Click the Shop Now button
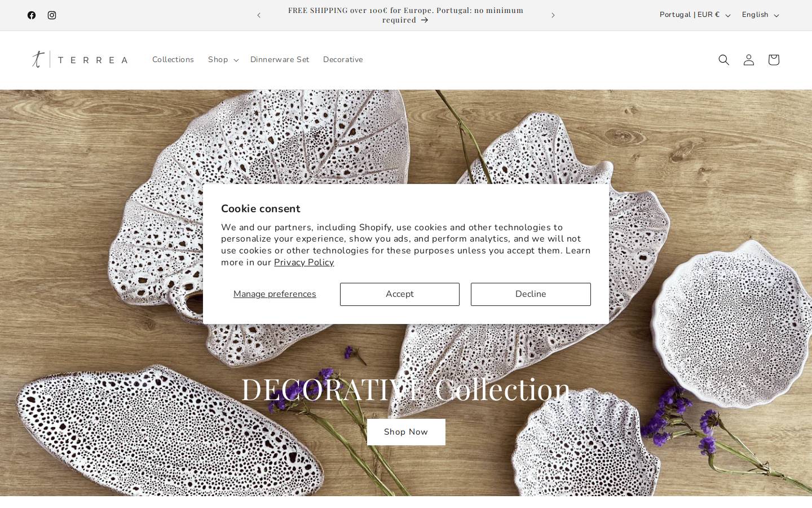This screenshot has height=508, width=812. [406, 432]
